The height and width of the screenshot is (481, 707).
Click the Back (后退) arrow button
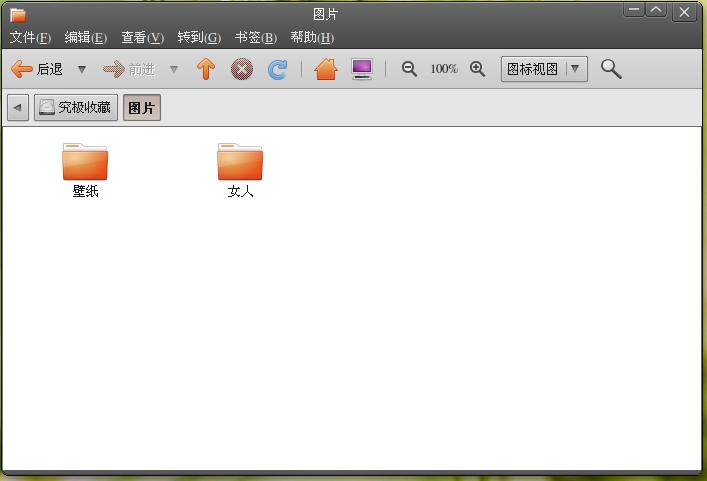pyautogui.click(x=37, y=69)
